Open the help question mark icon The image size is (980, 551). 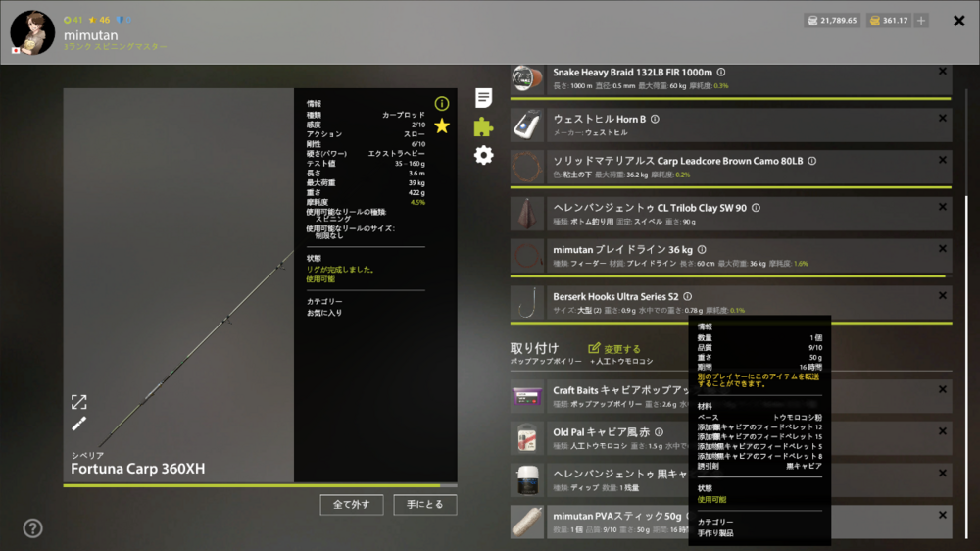tap(32, 528)
